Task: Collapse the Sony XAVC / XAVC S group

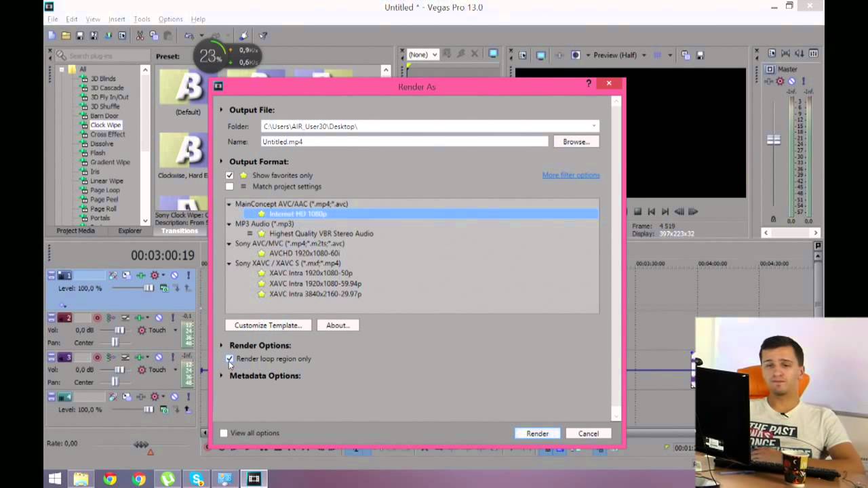Action: tap(229, 263)
